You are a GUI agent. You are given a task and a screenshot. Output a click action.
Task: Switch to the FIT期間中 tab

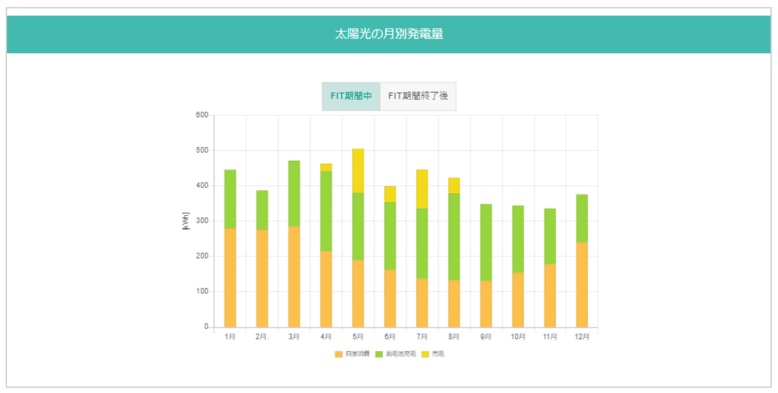351,96
